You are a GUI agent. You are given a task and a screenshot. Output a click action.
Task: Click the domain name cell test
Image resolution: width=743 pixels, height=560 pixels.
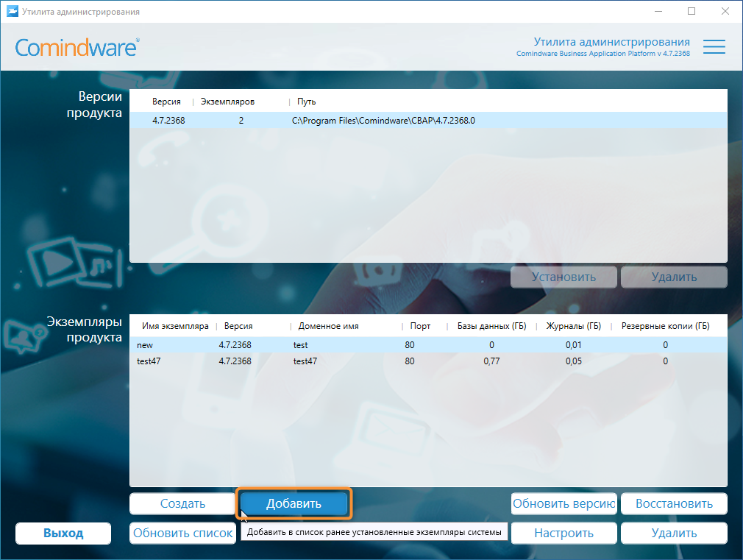(x=300, y=344)
